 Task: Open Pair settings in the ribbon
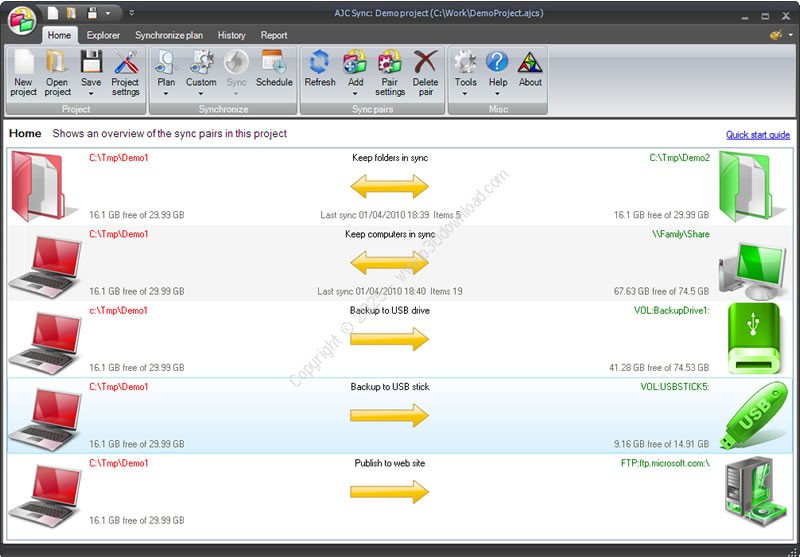390,64
